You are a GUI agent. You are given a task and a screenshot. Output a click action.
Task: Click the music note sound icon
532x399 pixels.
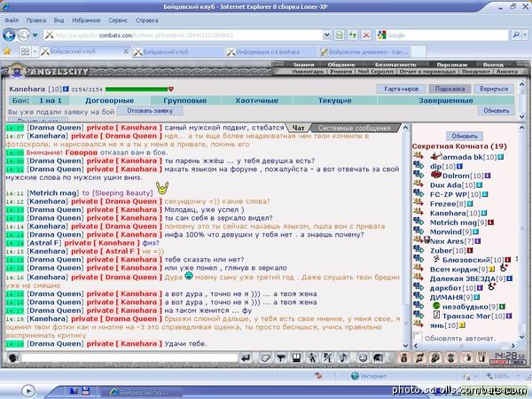343,358
